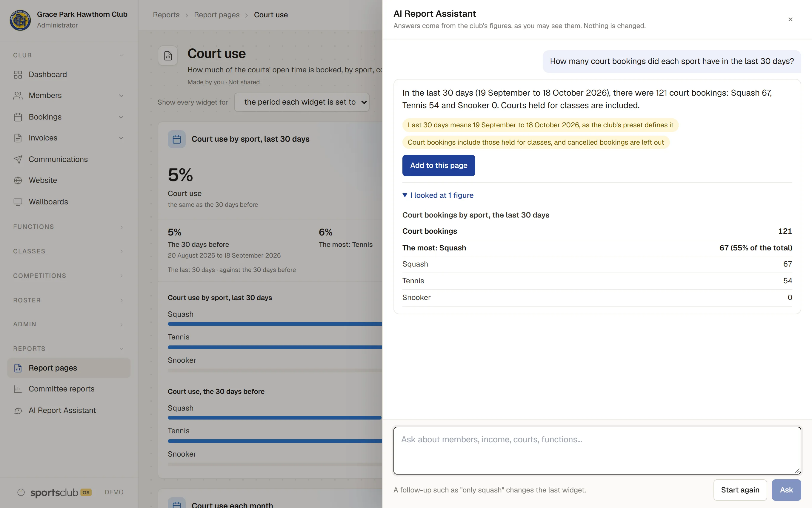Open AI Report Assistant in the sidebar
The height and width of the screenshot is (508, 812).
(69, 411)
